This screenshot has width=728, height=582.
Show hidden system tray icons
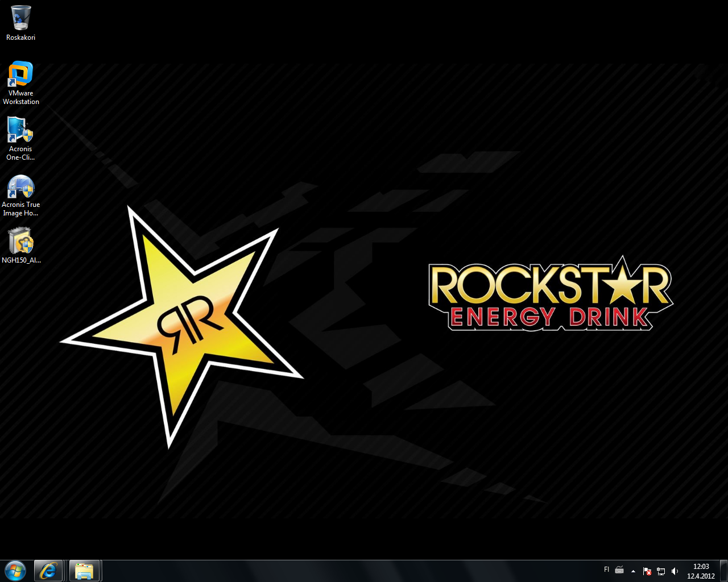pyautogui.click(x=633, y=571)
